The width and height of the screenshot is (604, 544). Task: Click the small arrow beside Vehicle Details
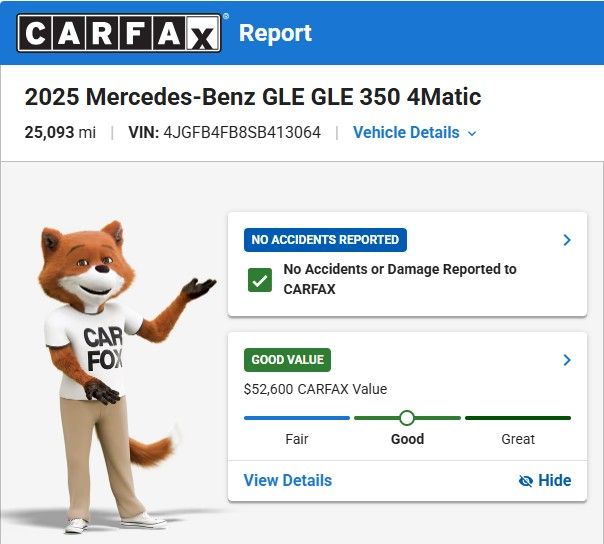[x=472, y=134]
